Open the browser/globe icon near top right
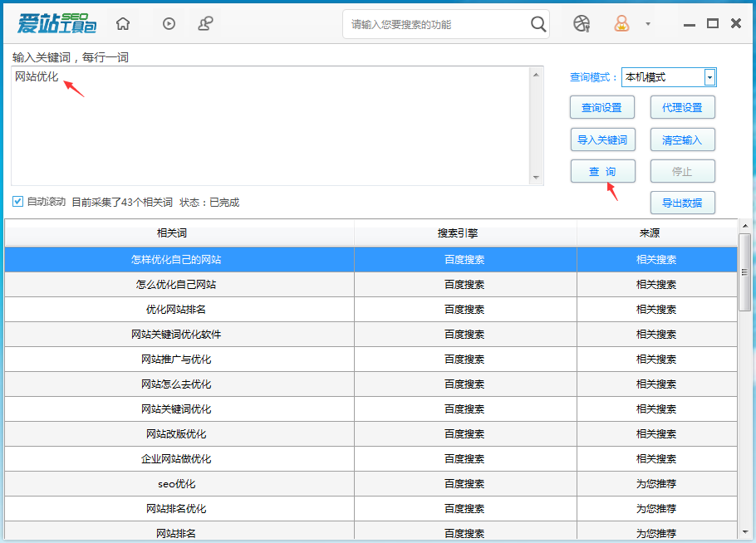Image resolution: width=756 pixels, height=543 pixels. point(581,23)
